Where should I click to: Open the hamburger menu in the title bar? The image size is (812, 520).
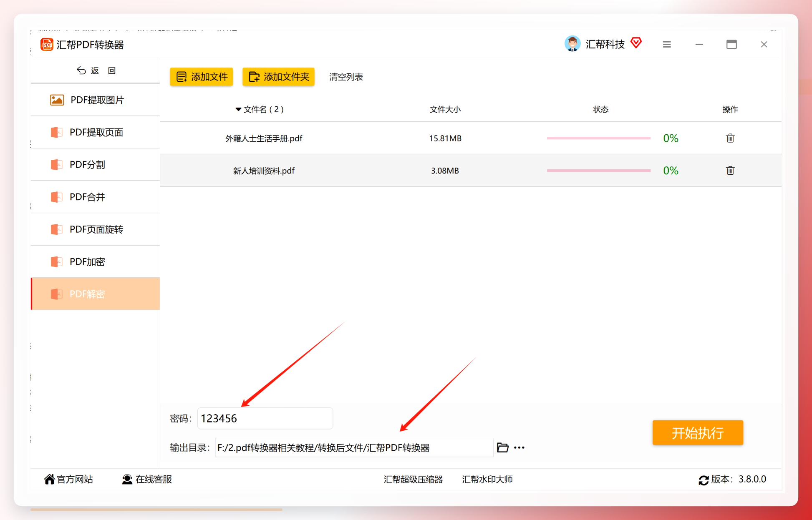pos(667,45)
